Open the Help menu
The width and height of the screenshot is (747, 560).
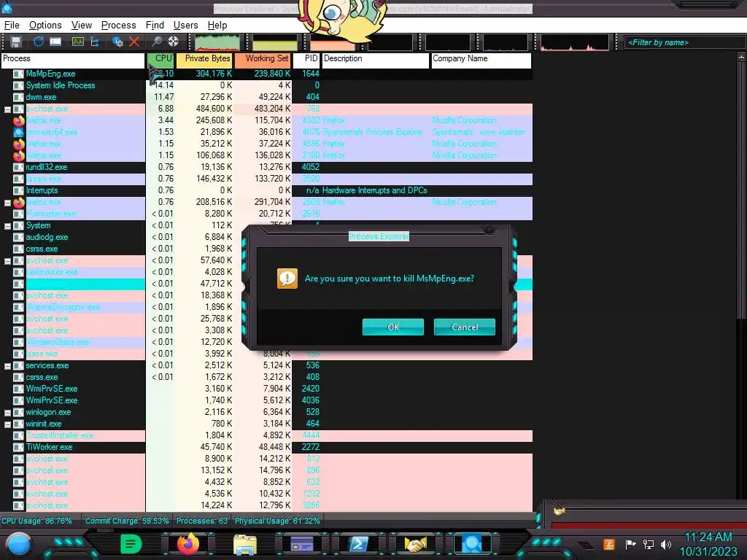[x=217, y=26]
